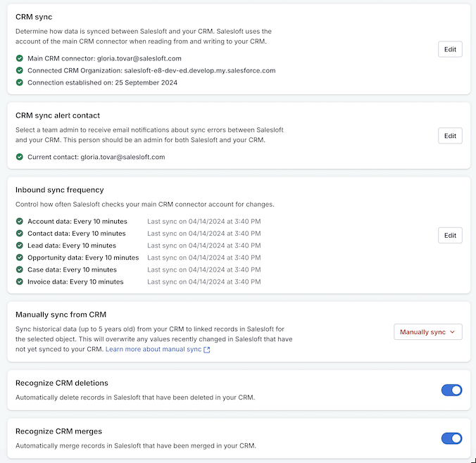Edit the CRM sync settings
Viewport: 476px width, 463px height.
pyautogui.click(x=450, y=49)
